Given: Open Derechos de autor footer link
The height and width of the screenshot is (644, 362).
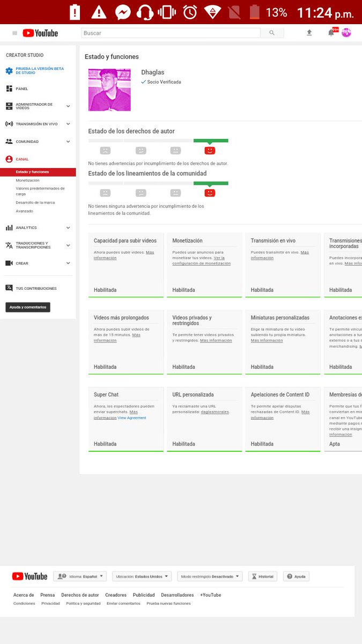Looking at the screenshot, I should [80, 595].
